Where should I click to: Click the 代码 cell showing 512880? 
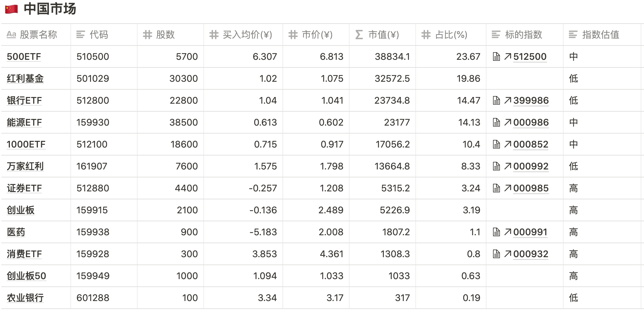93,188
